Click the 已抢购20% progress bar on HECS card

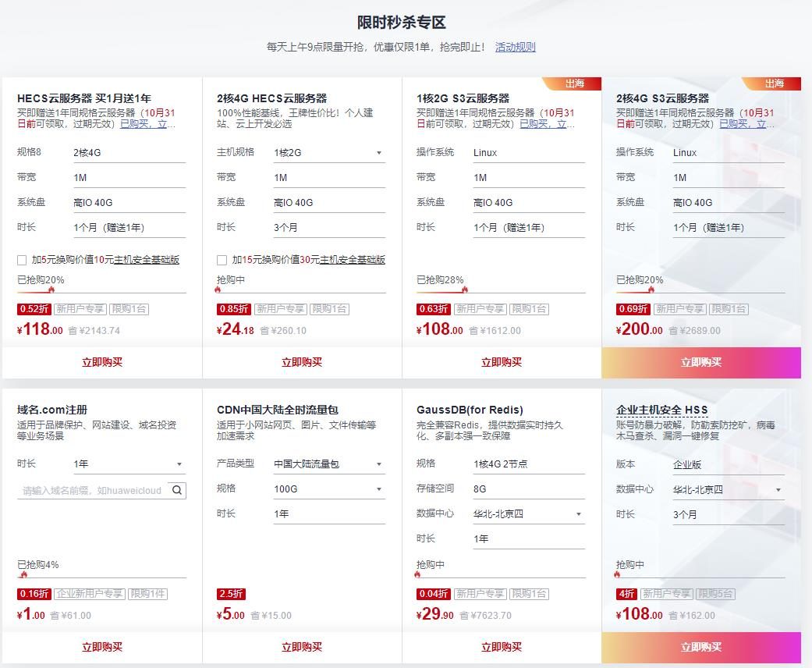(x=101, y=293)
